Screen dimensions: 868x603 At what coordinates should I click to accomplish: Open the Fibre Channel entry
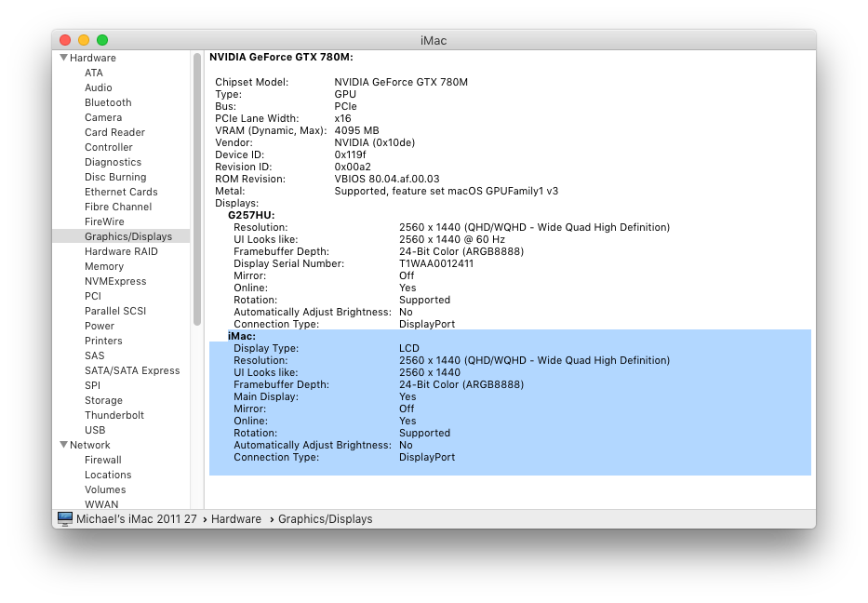tap(118, 207)
